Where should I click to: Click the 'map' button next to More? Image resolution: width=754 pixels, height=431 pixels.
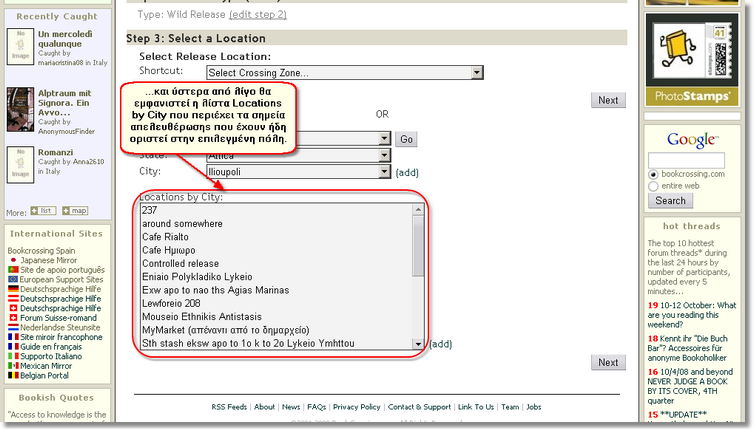pos(75,211)
